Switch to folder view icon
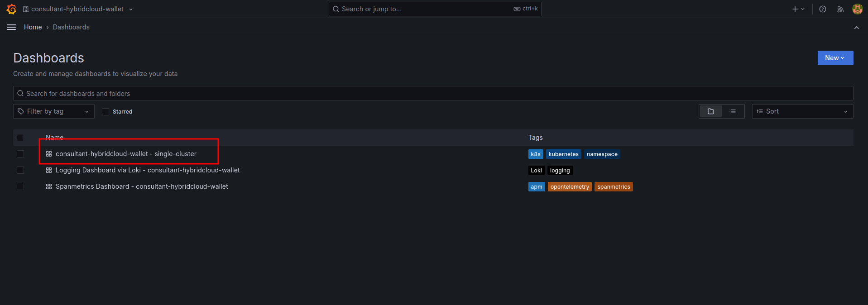 711,111
